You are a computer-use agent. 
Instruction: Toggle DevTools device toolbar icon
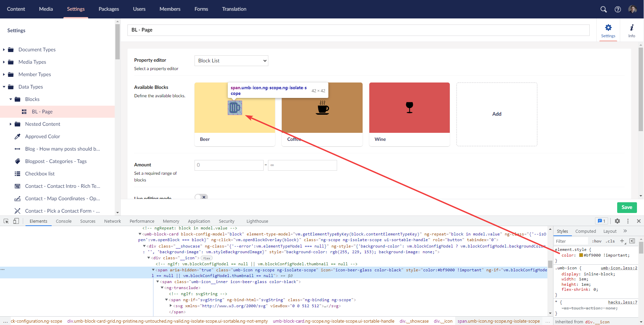click(x=16, y=221)
